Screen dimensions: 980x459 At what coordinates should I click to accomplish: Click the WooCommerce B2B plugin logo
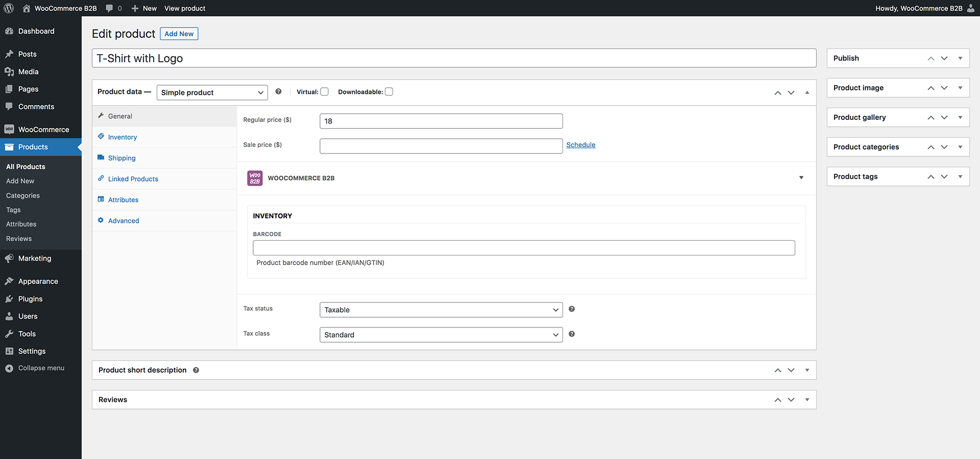pos(255,178)
